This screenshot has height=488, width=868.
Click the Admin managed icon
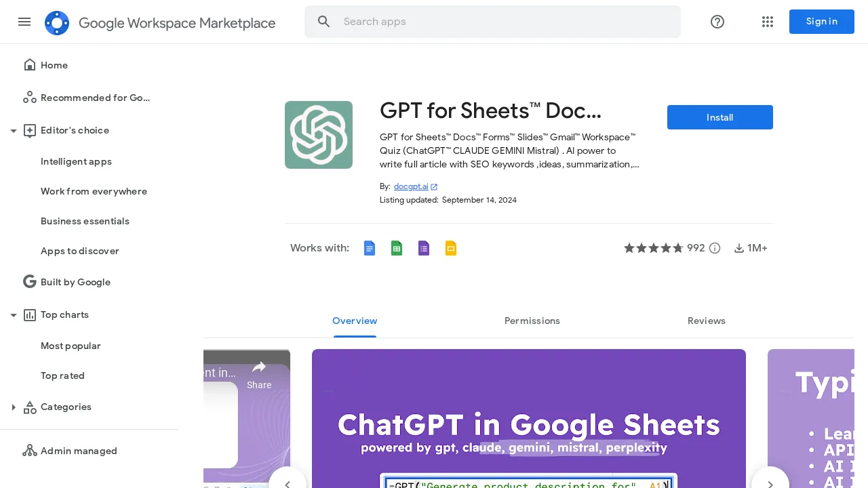pyautogui.click(x=30, y=451)
